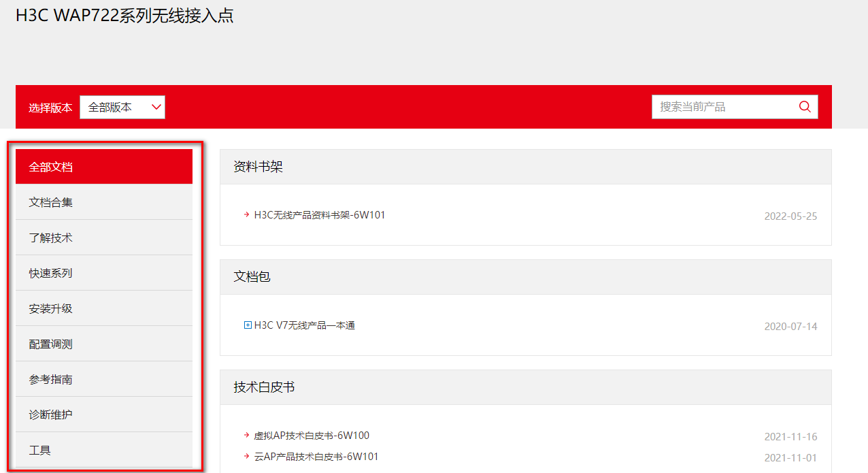Viewport: 868px width, 473px height.
Task: Click the 选择版本 label
Action: click(x=50, y=108)
